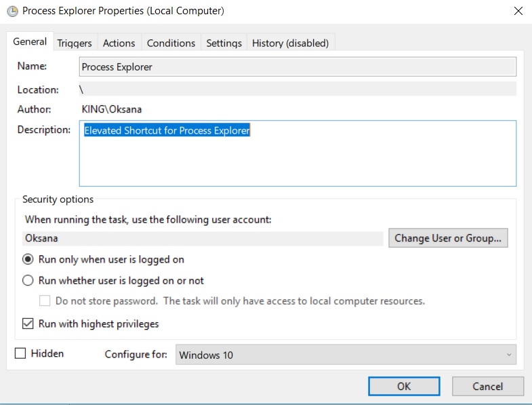The width and height of the screenshot is (532, 405).
Task: Click the Change User or Group button
Action: (448, 238)
